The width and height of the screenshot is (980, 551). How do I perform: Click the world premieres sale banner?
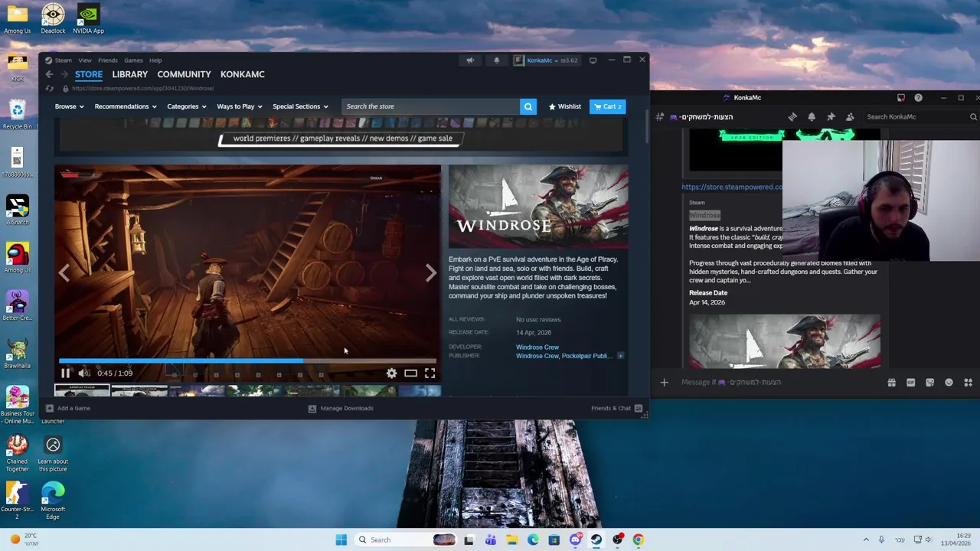342,139
